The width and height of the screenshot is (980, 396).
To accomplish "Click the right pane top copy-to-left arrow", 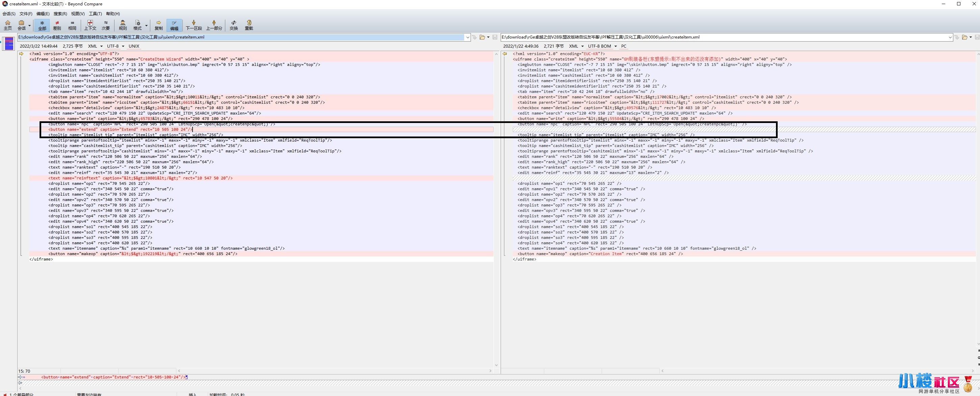I will 504,54.
